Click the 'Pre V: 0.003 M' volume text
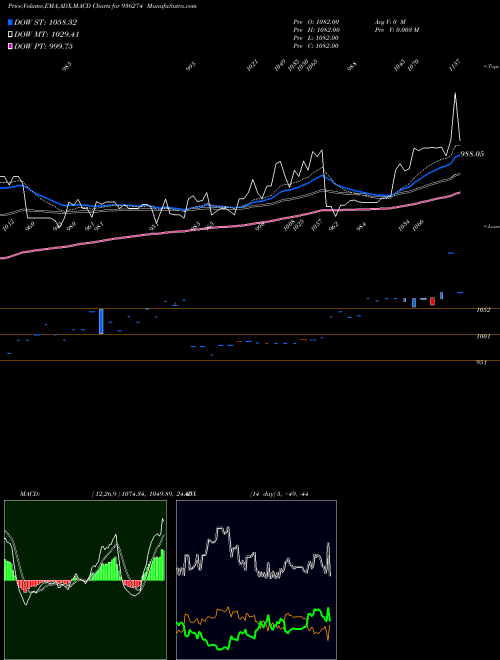Image resolution: width=500 pixels, height=660 pixels. (x=396, y=30)
